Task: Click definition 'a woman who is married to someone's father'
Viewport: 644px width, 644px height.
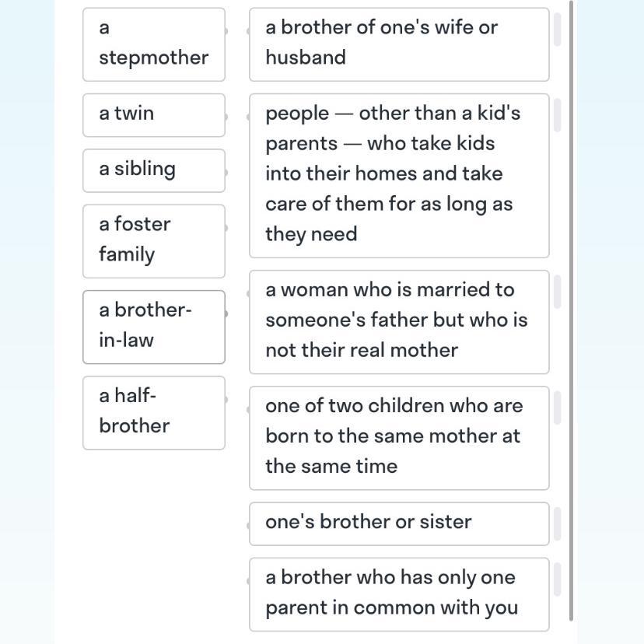Action: tap(398, 321)
